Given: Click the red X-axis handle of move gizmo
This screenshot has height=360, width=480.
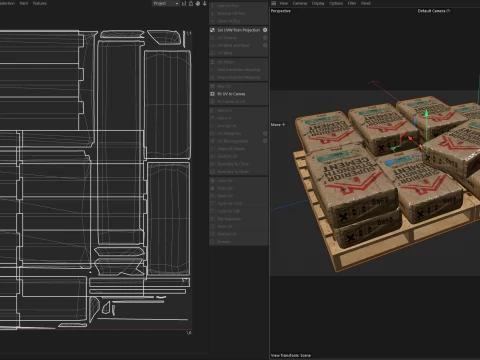Looking at the screenshot, I should [x=410, y=138].
